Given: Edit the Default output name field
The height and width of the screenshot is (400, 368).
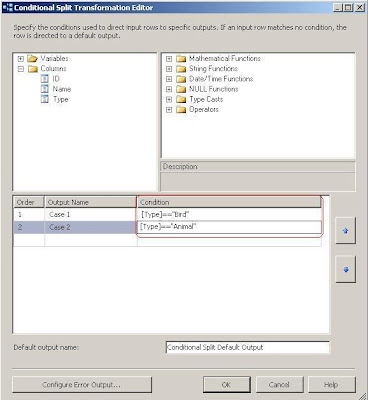Looking at the screenshot, I should 248,347.
